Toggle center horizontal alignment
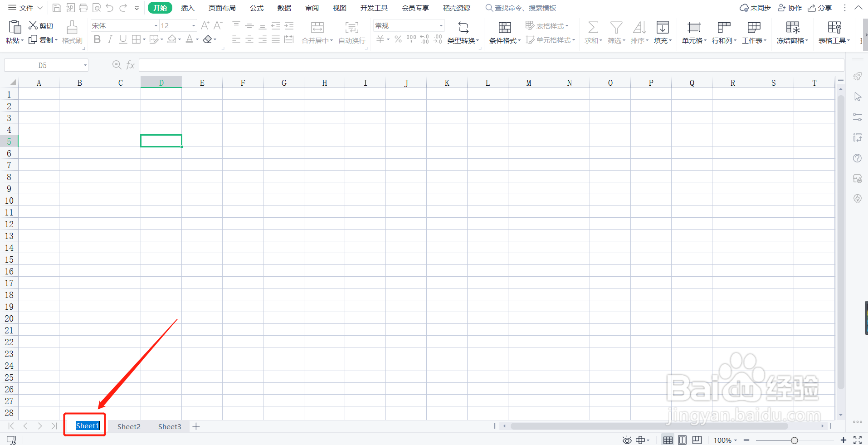 coord(249,39)
